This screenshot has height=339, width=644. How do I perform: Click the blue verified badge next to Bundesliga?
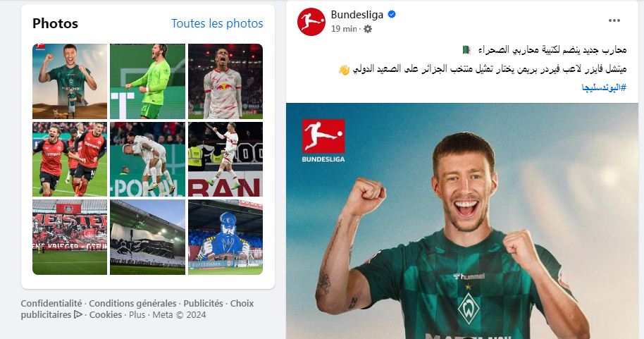pos(392,14)
